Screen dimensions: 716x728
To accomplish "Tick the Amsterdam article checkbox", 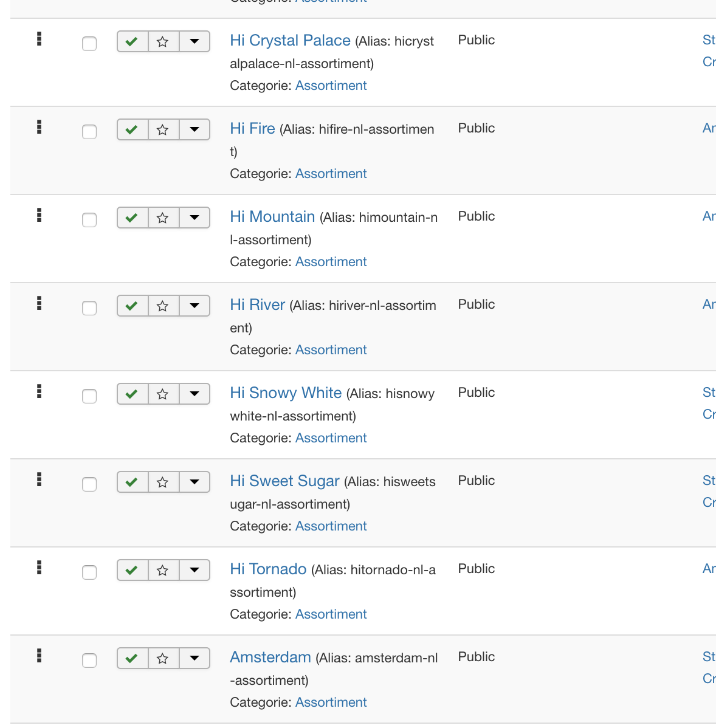I will click(89, 661).
